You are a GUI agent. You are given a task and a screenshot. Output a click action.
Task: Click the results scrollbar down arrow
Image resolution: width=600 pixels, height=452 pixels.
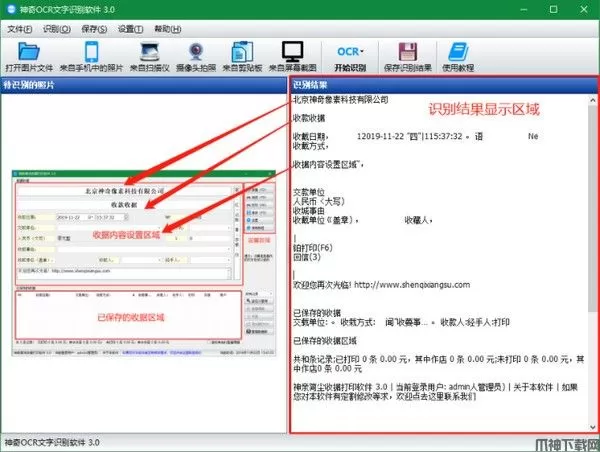click(x=593, y=427)
